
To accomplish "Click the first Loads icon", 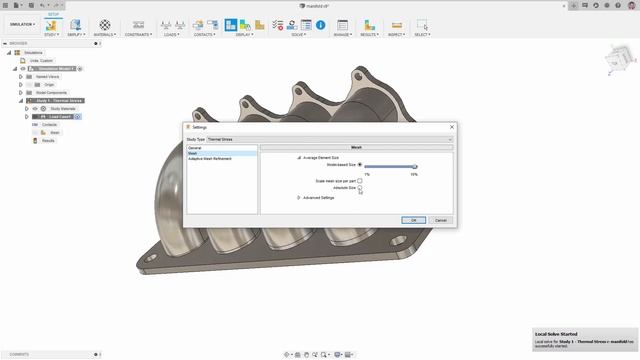I will pos(166,25).
